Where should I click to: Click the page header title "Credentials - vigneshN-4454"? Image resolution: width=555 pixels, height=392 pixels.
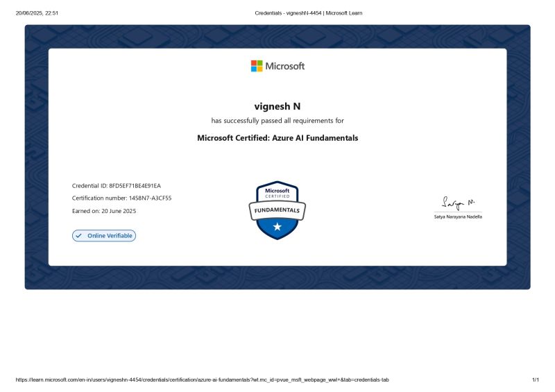pyautogui.click(x=309, y=13)
